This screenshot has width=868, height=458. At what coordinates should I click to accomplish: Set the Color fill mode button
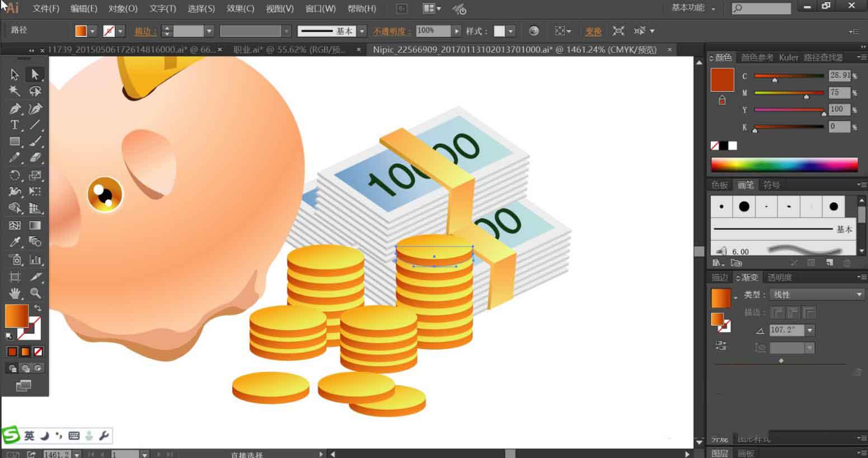pos(12,352)
